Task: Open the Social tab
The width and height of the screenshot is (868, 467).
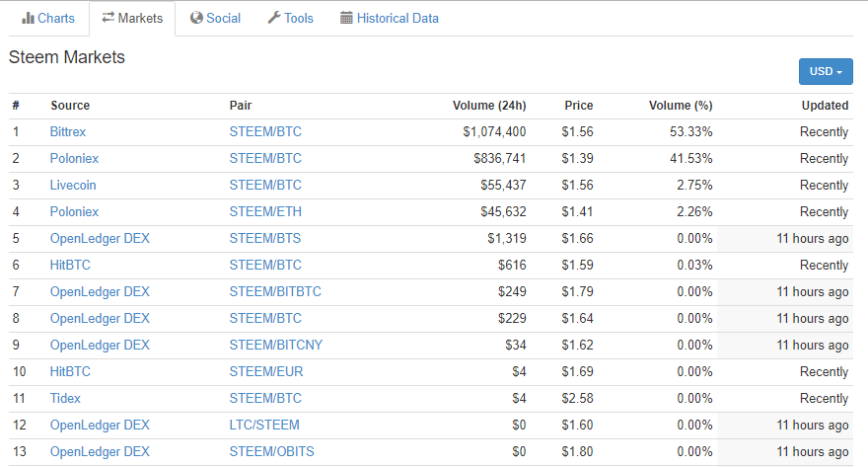Action: [223, 19]
